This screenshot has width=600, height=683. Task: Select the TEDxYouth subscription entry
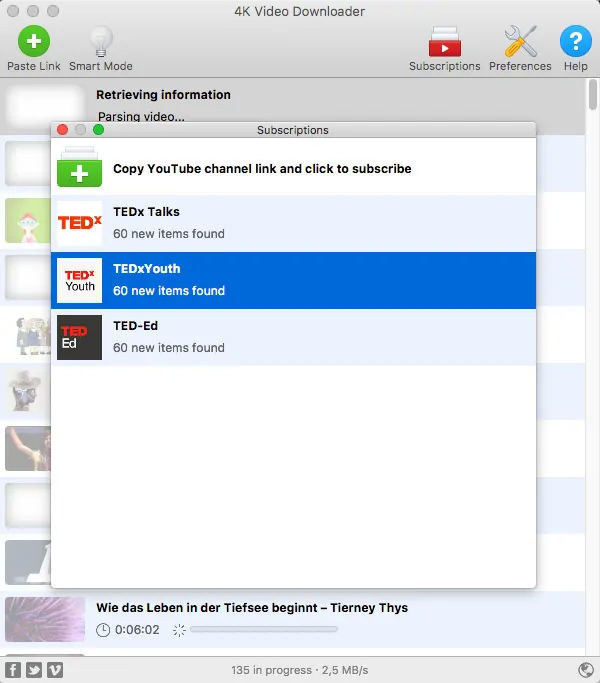click(293, 280)
